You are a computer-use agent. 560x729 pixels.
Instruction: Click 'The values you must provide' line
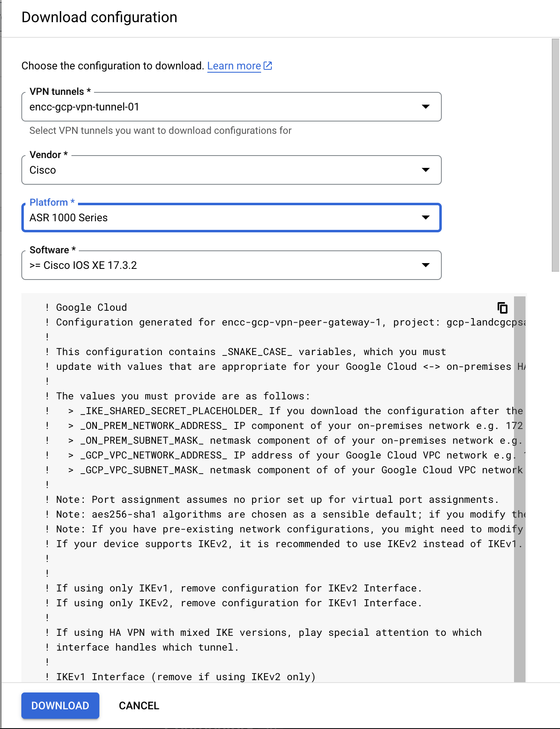point(178,396)
